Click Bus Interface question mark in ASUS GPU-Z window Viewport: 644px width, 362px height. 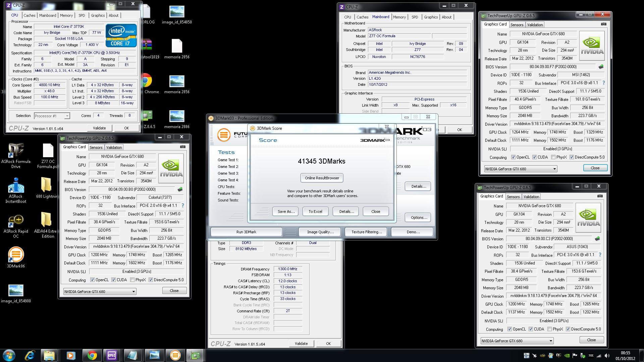pyautogui.click(x=600, y=255)
